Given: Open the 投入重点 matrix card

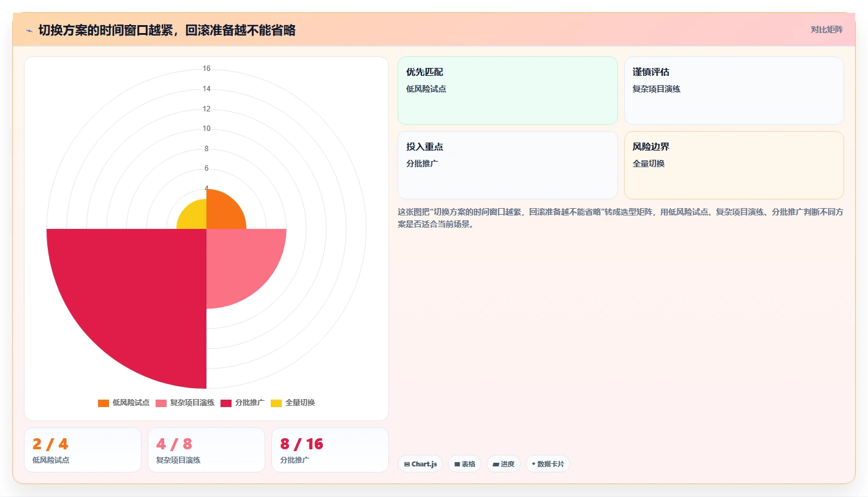Looking at the screenshot, I should (x=508, y=165).
